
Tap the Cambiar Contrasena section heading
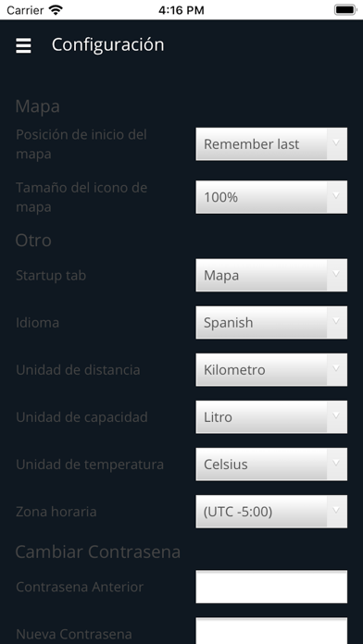(x=98, y=551)
